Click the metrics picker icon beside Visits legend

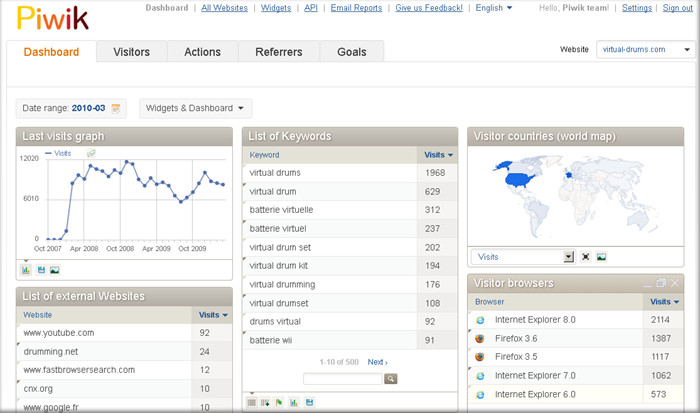(x=91, y=153)
